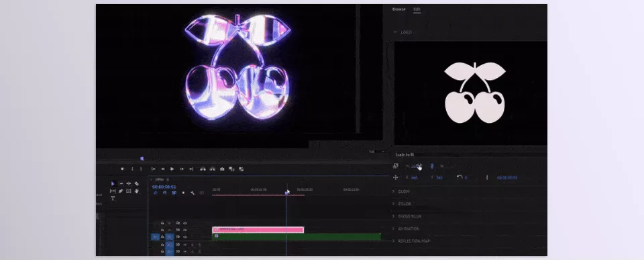644x260 pixels.
Task: Click the position move icon
Action: click(396, 177)
